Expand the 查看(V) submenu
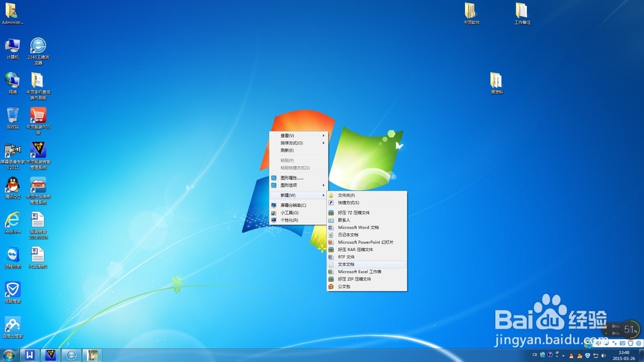 299,136
